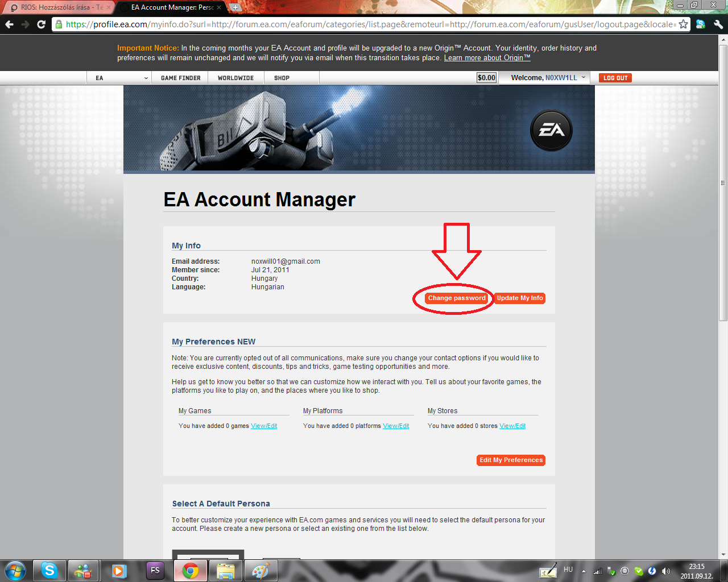728x582 pixels.
Task: Click the browser forward arrow
Action: pos(25,24)
